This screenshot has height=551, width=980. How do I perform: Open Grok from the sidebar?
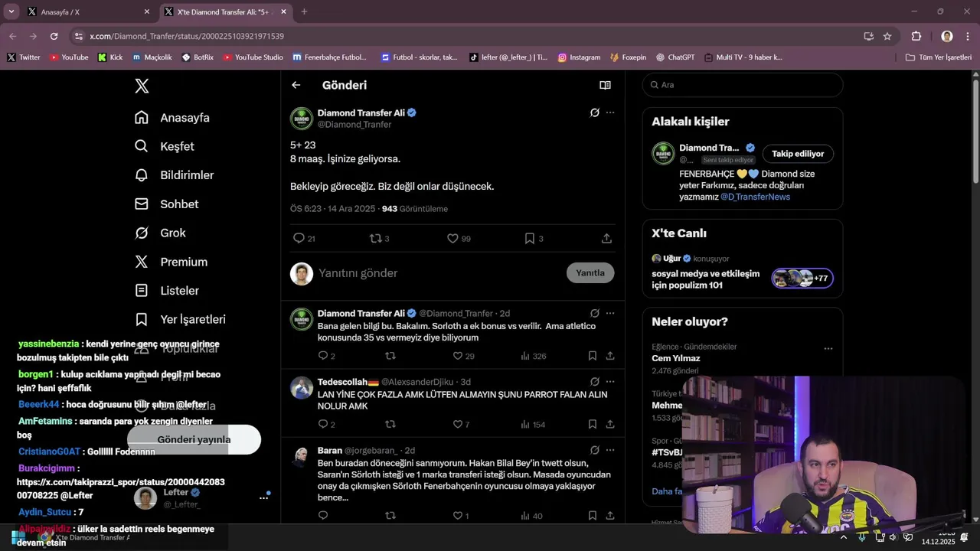point(160,233)
